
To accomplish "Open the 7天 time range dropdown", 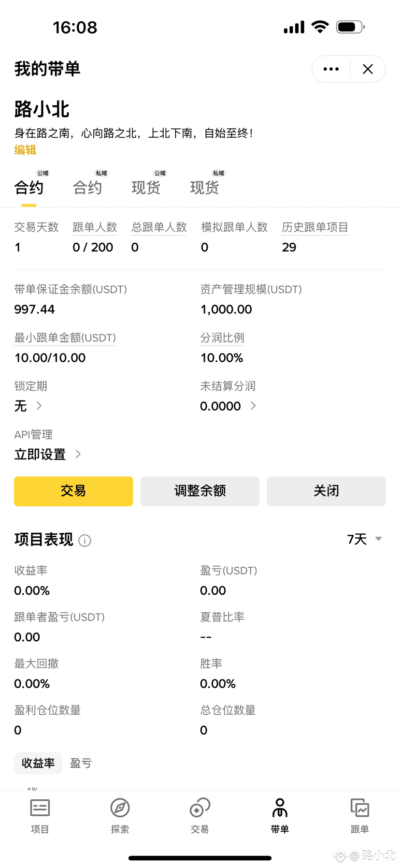I will 364,539.
